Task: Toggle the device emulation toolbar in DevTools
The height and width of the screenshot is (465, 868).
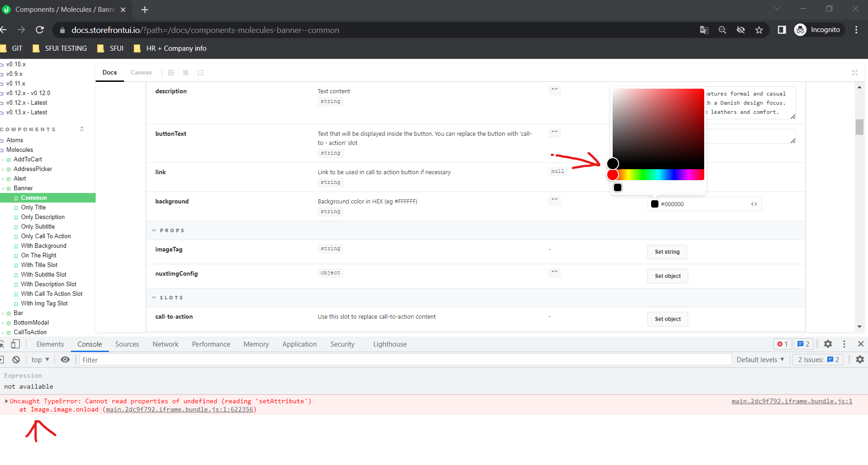Action: click(16, 344)
